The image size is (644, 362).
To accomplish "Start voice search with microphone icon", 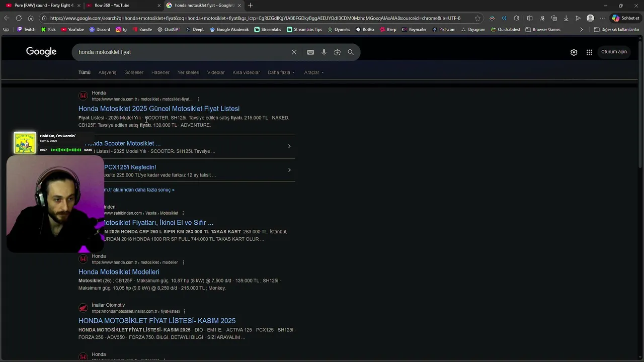I will [324, 52].
